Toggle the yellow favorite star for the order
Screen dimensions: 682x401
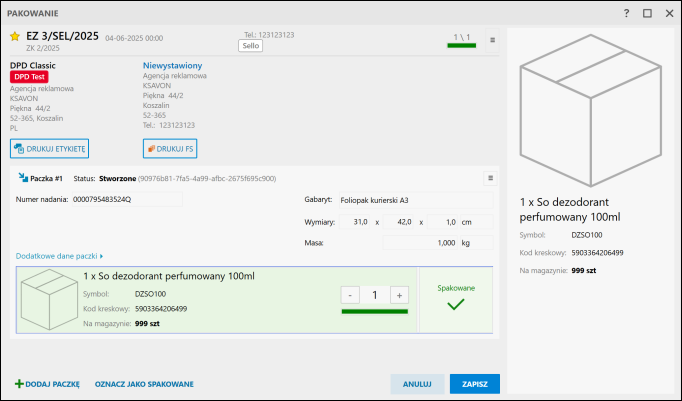15,37
